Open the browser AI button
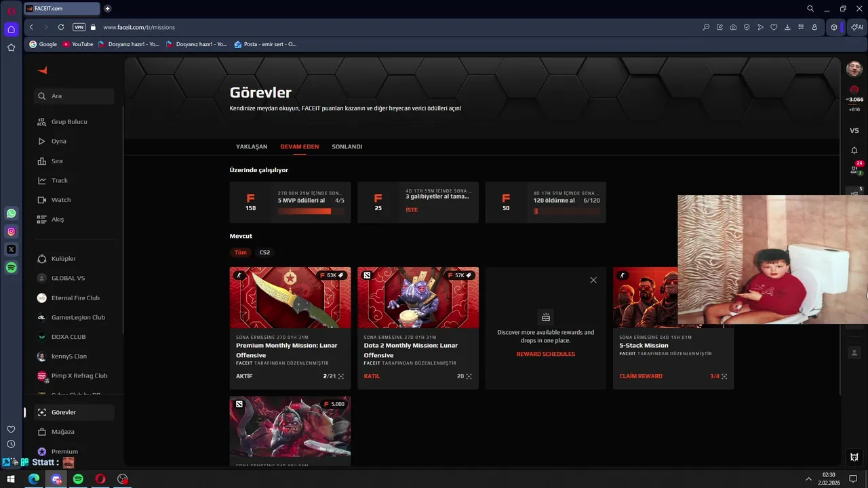The height and width of the screenshot is (488, 868). pyautogui.click(x=857, y=27)
